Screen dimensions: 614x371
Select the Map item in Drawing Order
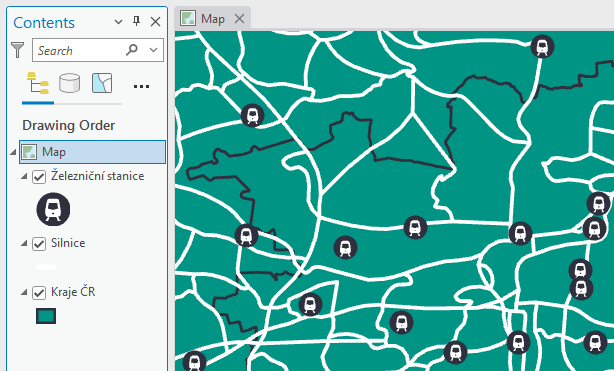92,152
